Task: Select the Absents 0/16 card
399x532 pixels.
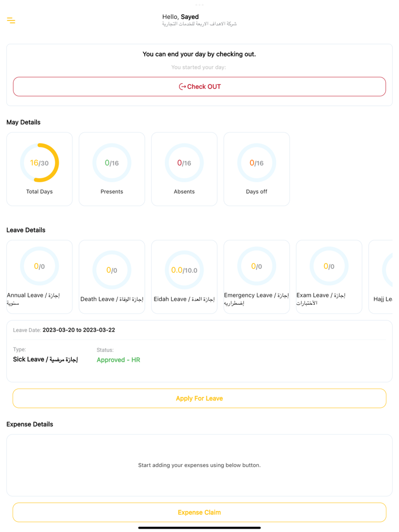Action: [x=184, y=169]
